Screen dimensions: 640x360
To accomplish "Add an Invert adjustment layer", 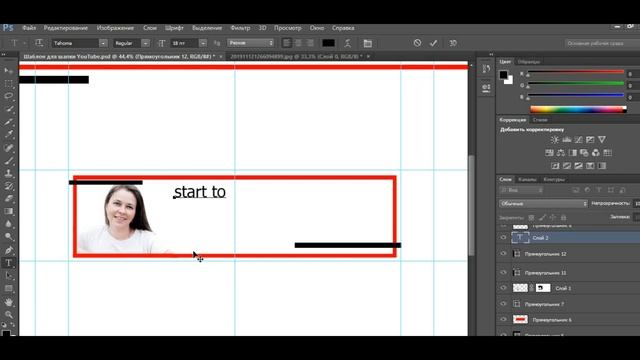I will point(555,166).
